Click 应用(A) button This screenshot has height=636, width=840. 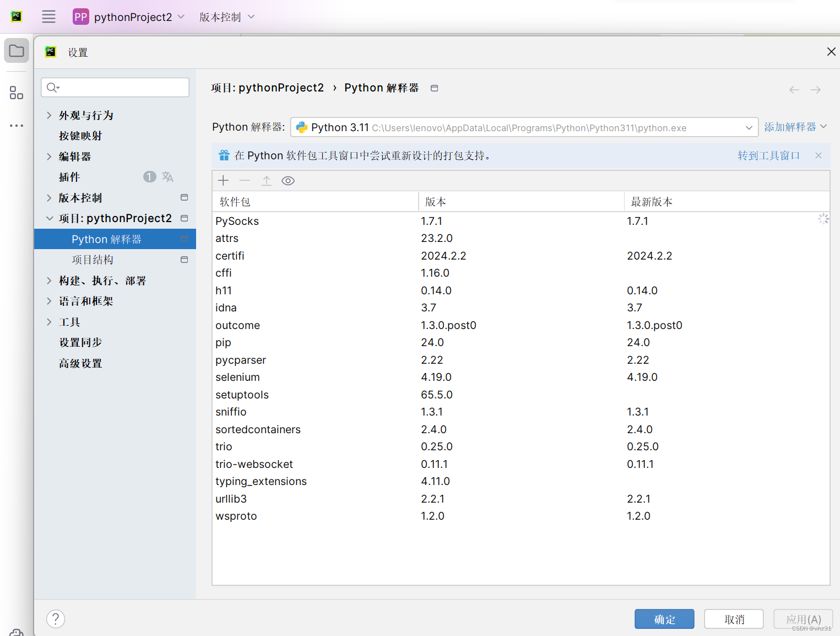click(803, 619)
